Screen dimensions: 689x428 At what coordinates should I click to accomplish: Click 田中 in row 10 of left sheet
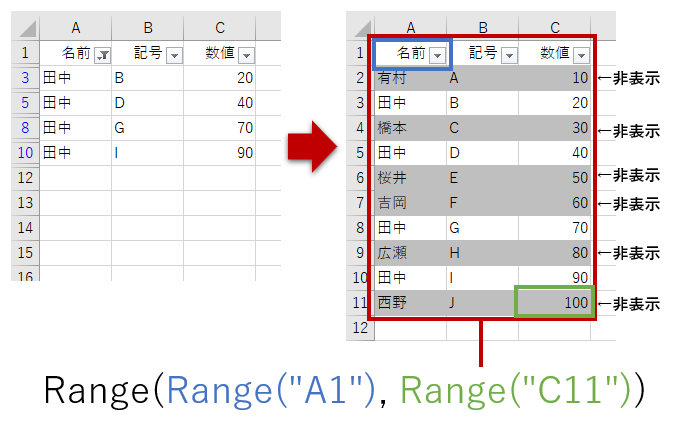(x=76, y=153)
